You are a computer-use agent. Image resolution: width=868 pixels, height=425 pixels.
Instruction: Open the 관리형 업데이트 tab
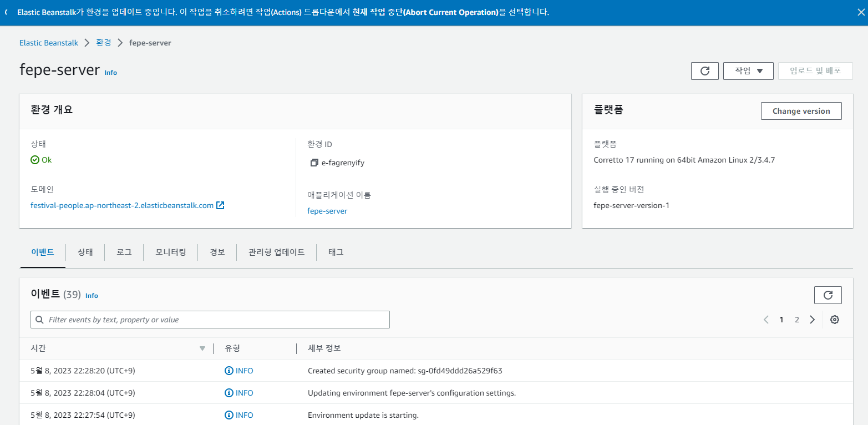277,252
